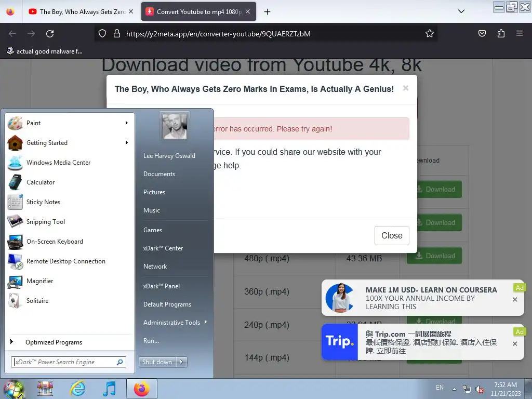
Task: Open xDark Center
Action: coord(163,248)
